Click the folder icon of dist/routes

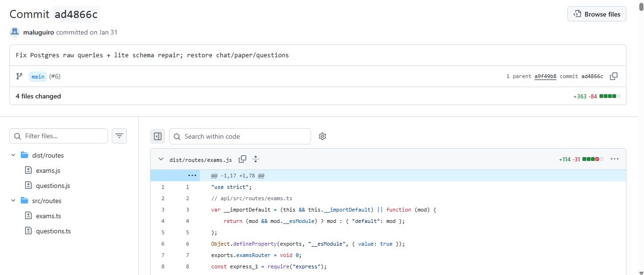25,155
